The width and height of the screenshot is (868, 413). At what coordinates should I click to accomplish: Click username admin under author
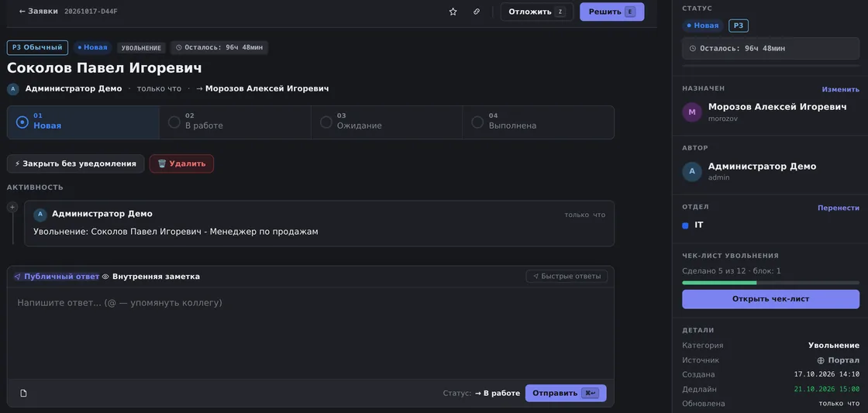tap(719, 177)
